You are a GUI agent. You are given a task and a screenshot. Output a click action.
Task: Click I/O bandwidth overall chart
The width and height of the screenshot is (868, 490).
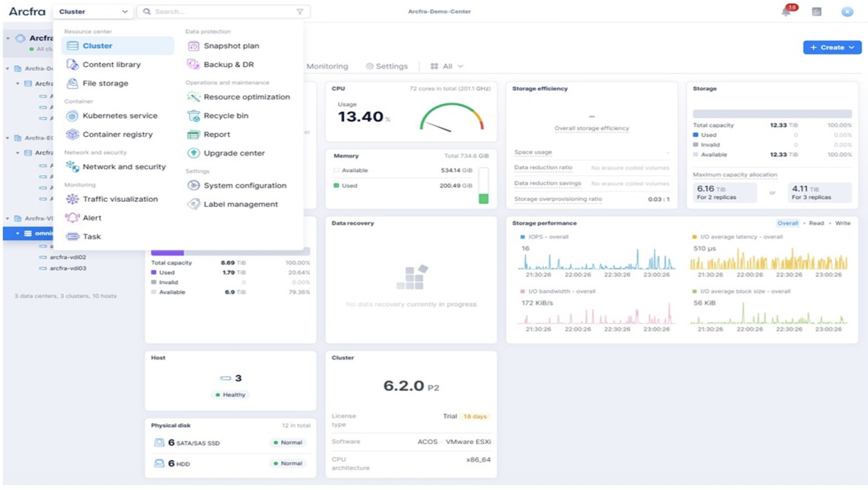[x=596, y=313]
